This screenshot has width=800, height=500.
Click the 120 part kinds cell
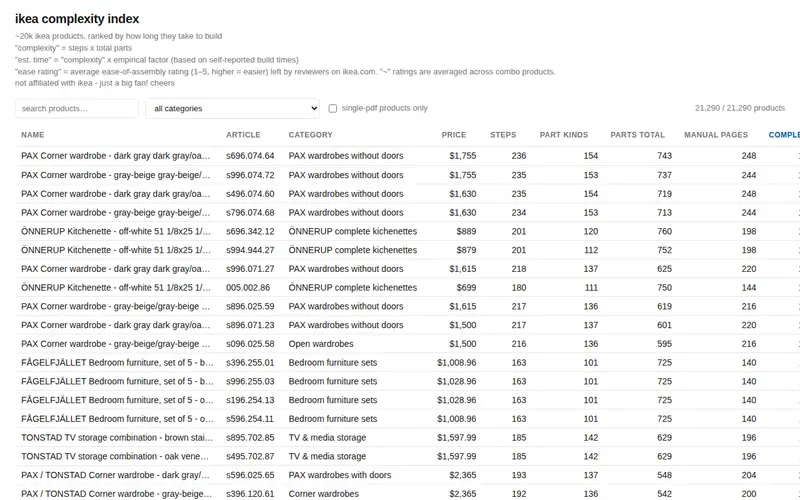tap(591, 231)
